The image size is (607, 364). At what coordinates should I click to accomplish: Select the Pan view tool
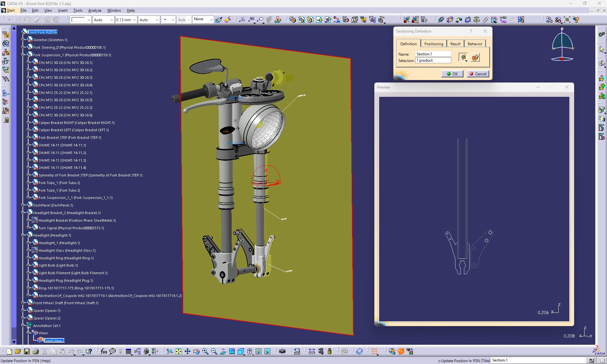click(x=187, y=351)
